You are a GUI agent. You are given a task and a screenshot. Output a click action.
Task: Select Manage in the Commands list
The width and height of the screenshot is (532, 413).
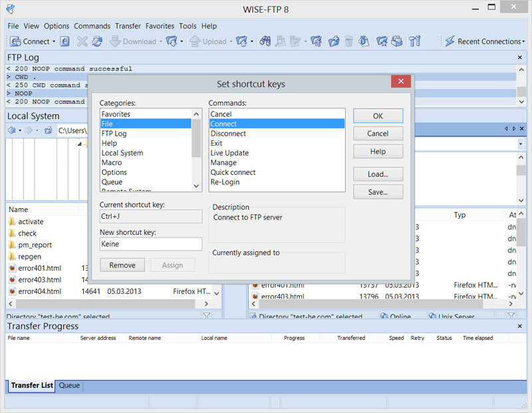pos(277,162)
